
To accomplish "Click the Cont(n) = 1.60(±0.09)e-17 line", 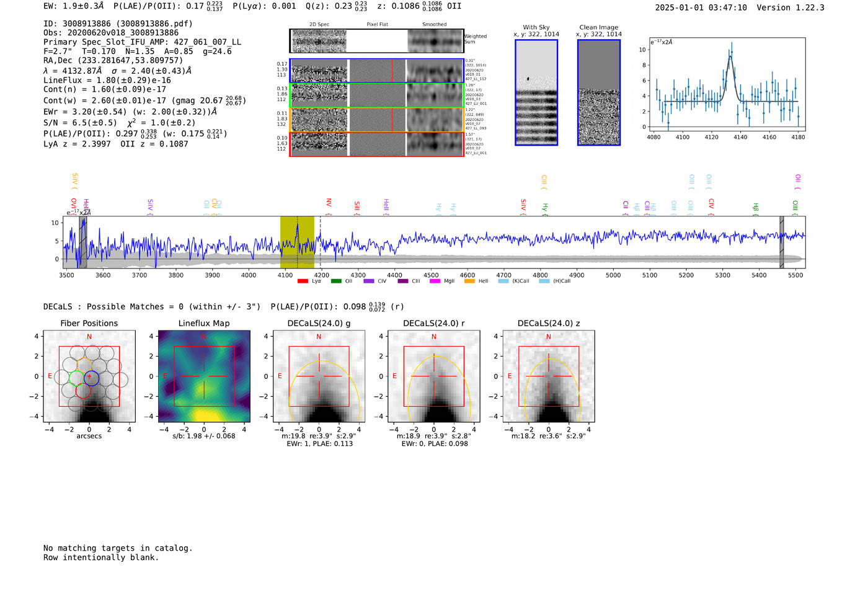I will [105, 89].
